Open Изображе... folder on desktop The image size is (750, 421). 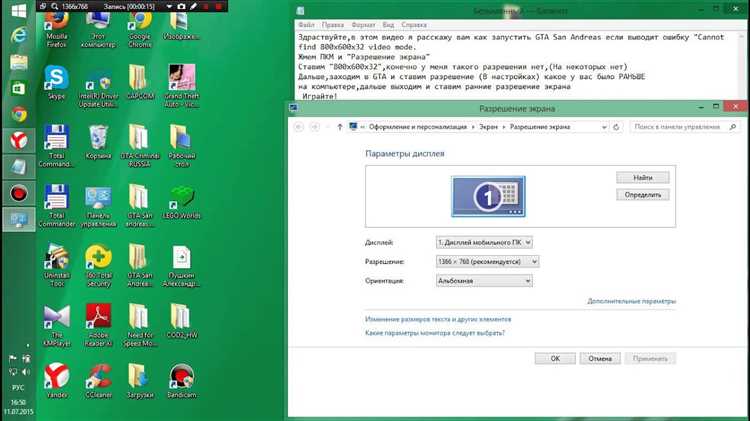(182, 26)
